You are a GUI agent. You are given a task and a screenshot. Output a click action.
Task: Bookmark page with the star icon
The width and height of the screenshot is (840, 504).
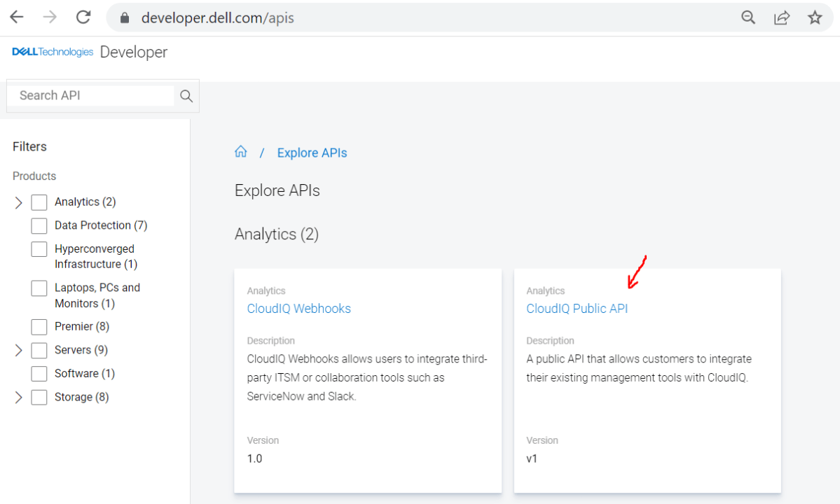pos(815,17)
